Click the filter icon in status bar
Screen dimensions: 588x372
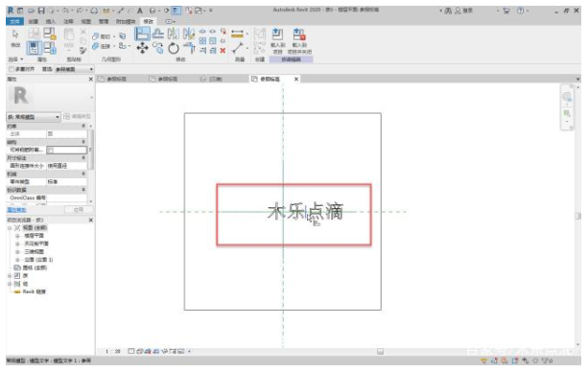pos(545,360)
